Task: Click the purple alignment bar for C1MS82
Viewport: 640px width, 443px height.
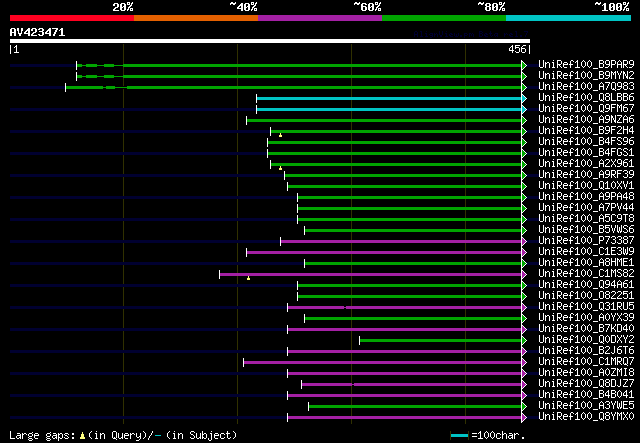Action: pyautogui.click(x=371, y=275)
